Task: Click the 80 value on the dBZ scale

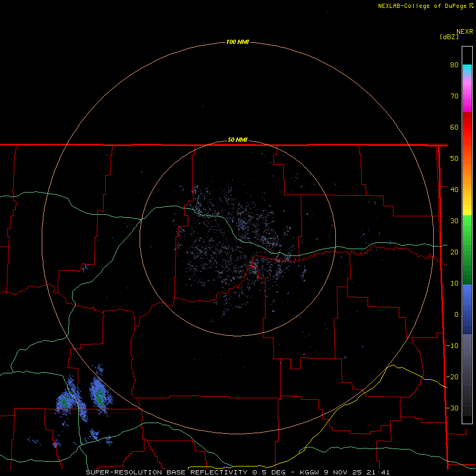Action: coord(454,65)
